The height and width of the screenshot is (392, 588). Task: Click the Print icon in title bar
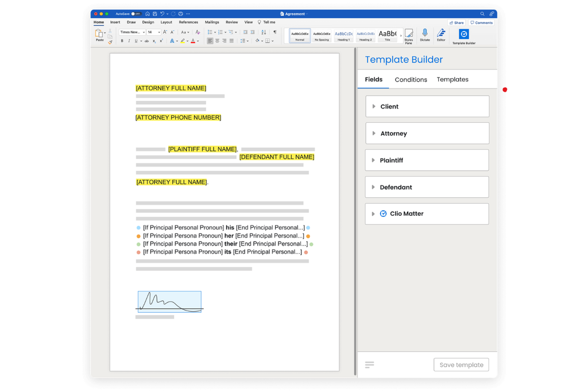tap(181, 14)
